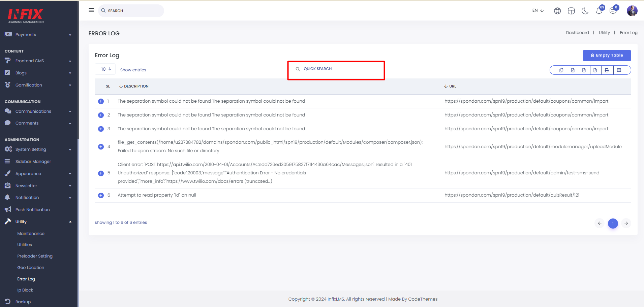Screen dimensions: 644x307
Task: Open the user profile avatar
Action: pos(632,11)
